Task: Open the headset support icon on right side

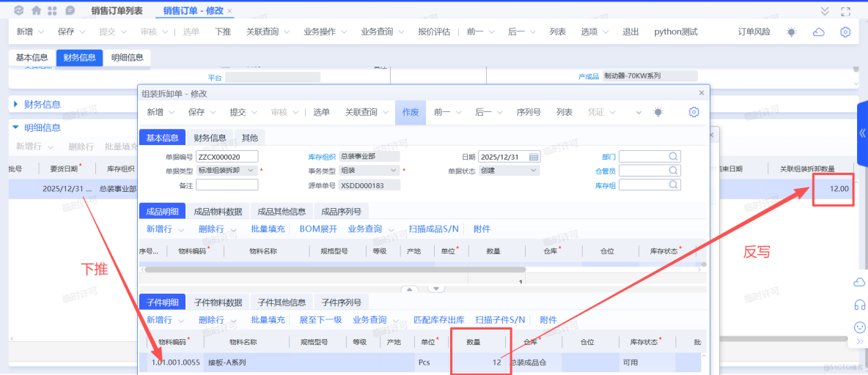Action: click(x=860, y=305)
